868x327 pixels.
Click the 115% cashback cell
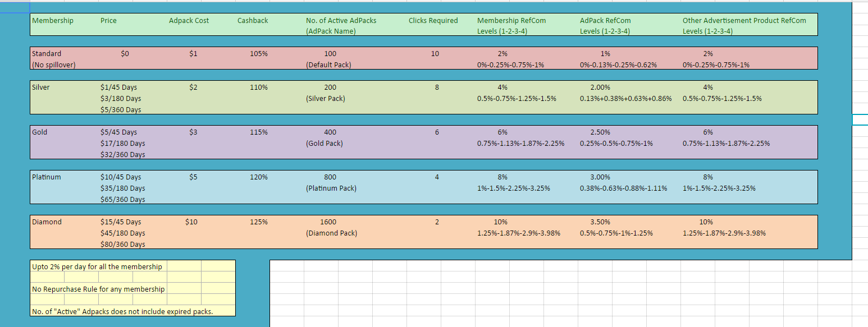259,132
